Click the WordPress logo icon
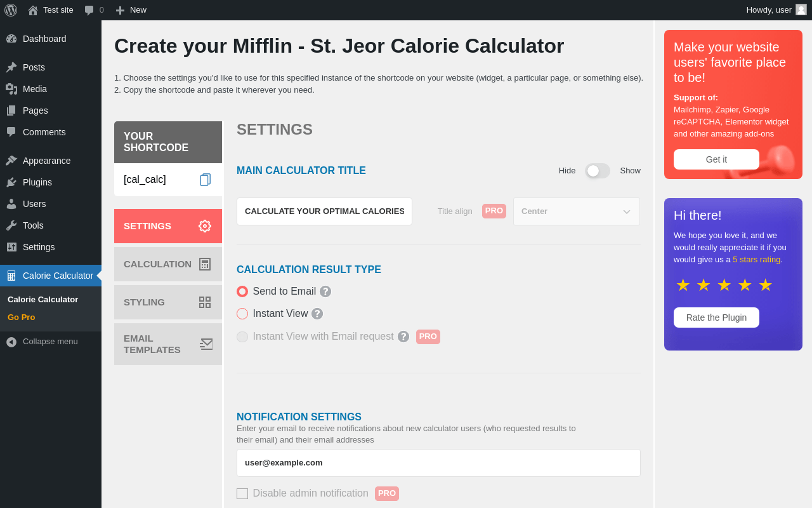 pos(11,10)
